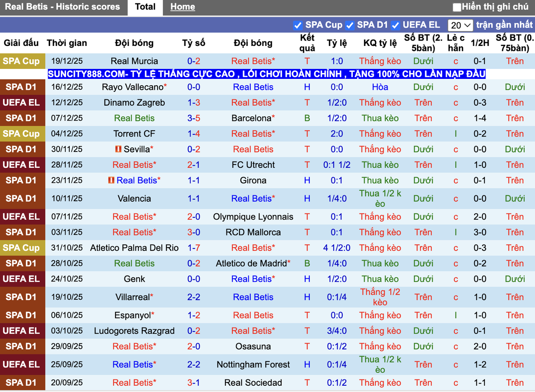Screen dimensions: 535x392
Task: Select Nottingham Forest team name
Action: pos(253,364)
